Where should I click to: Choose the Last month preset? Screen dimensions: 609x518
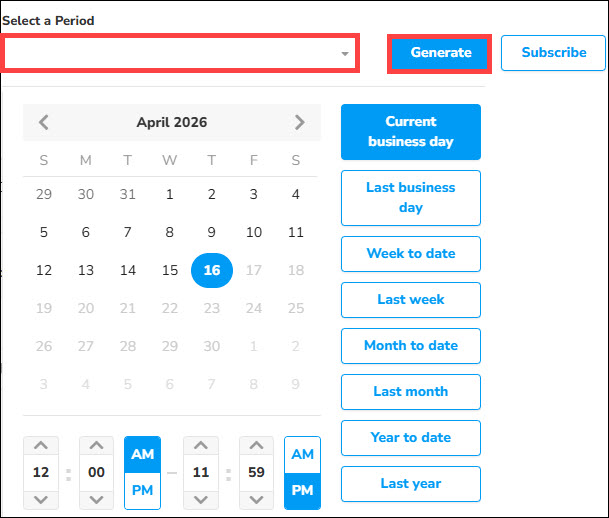(410, 392)
